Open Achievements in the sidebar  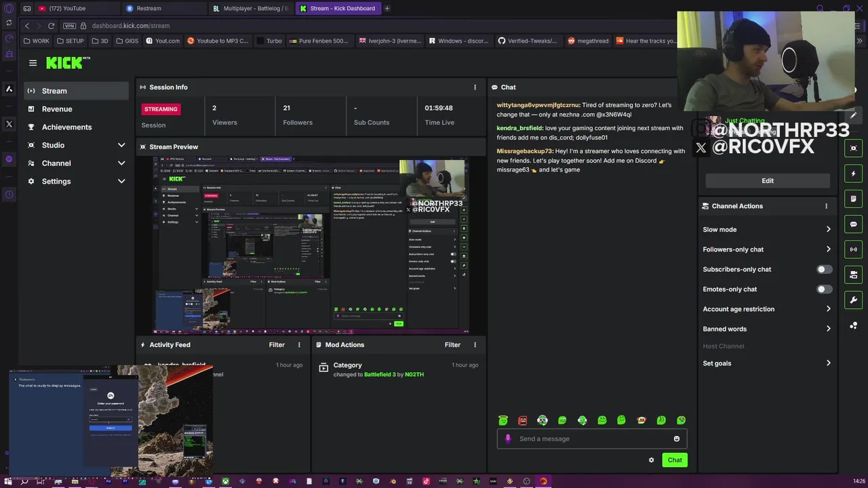tap(76, 127)
